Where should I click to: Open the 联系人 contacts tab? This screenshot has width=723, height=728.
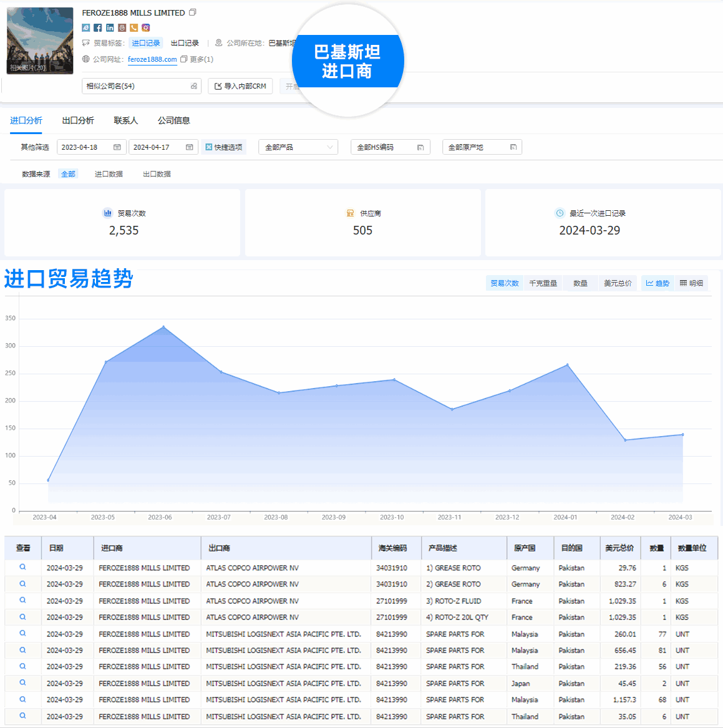[x=125, y=120]
